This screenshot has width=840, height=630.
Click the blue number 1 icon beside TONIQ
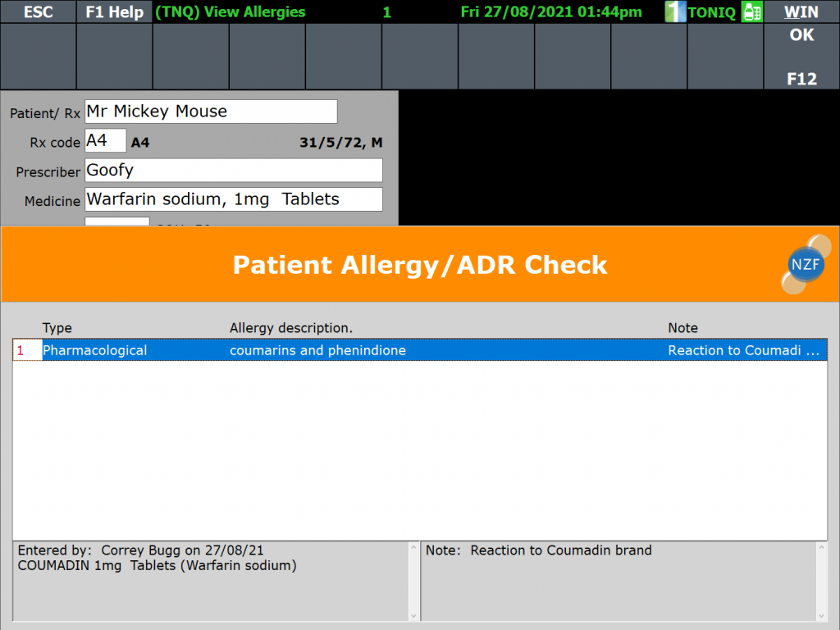(674, 11)
